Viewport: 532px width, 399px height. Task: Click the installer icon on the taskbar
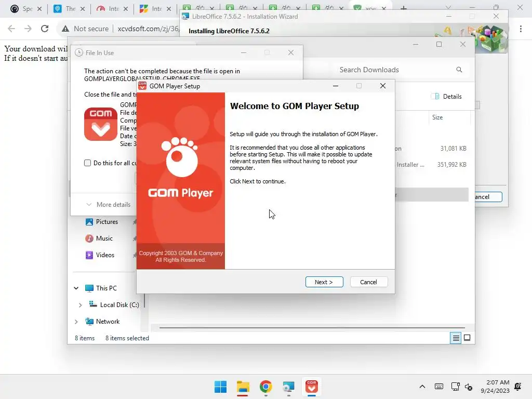pyautogui.click(x=289, y=387)
